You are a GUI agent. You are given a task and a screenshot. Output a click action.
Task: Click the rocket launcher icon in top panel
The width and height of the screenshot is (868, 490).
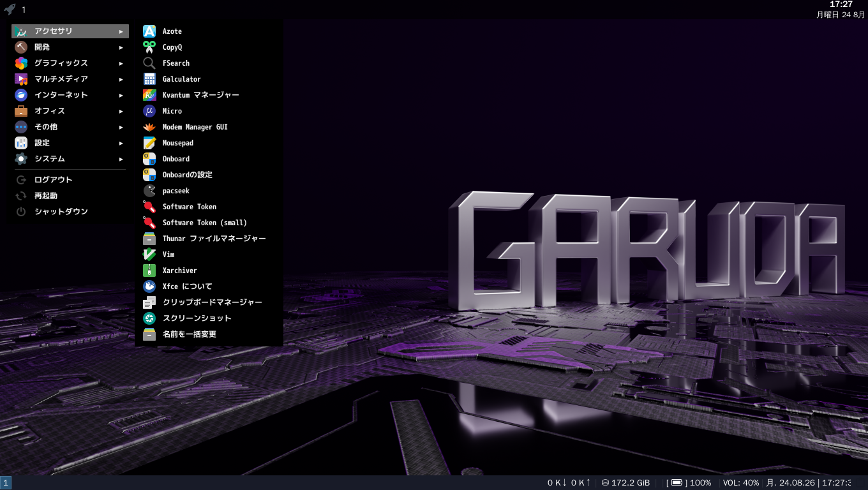pos(10,9)
